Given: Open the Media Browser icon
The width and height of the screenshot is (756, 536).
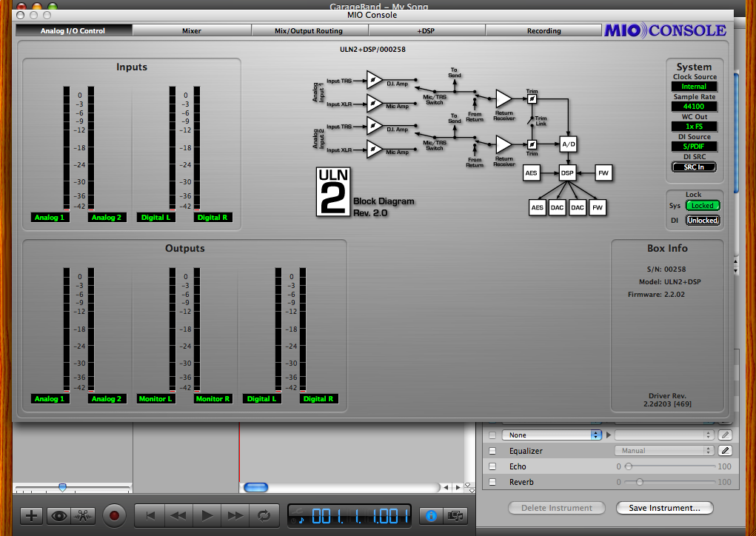Looking at the screenshot, I should 457,515.
